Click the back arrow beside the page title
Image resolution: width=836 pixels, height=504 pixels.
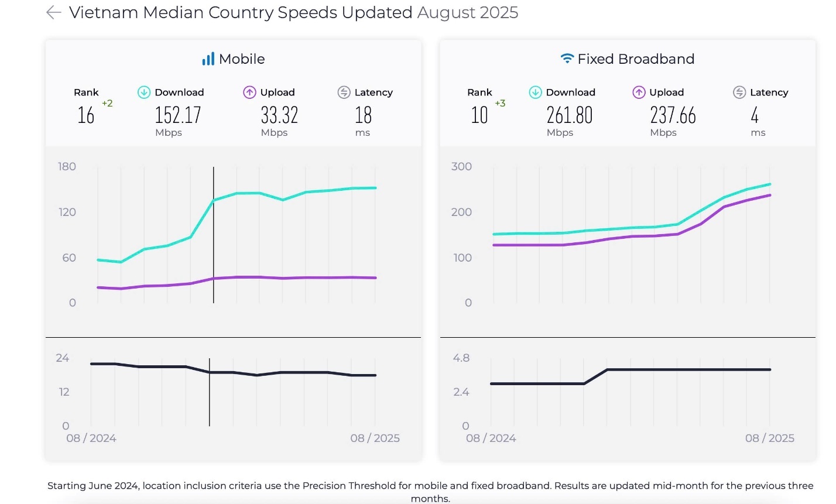pos(54,13)
